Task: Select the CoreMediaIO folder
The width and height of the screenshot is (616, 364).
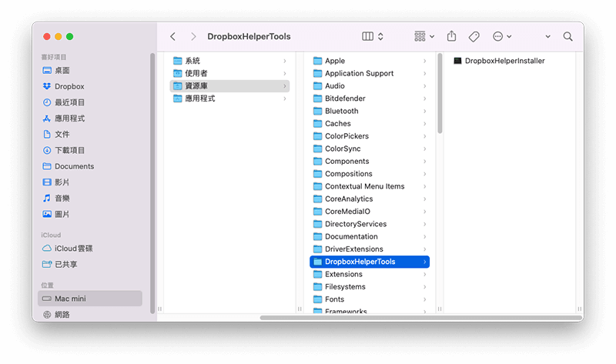Action: click(x=370, y=212)
